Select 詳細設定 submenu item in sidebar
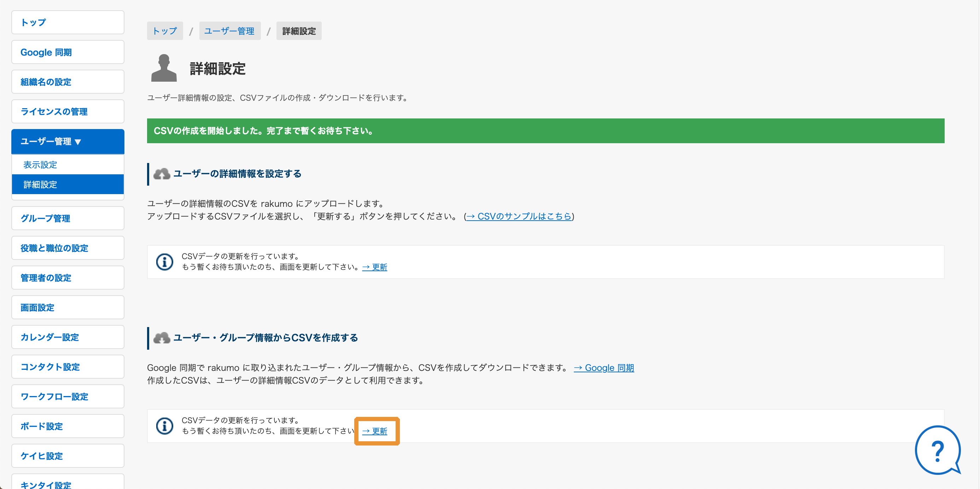The width and height of the screenshot is (980, 489). pos(68,185)
